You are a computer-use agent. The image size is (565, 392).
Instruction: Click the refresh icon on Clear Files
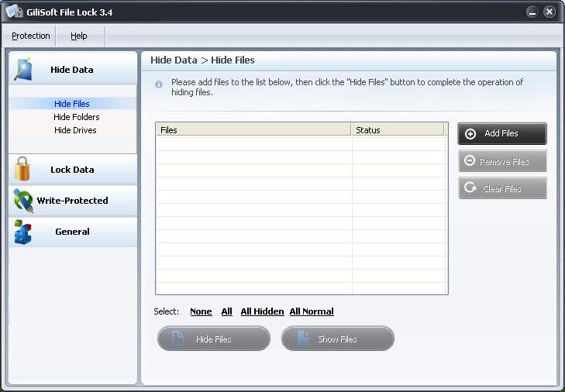(x=470, y=187)
